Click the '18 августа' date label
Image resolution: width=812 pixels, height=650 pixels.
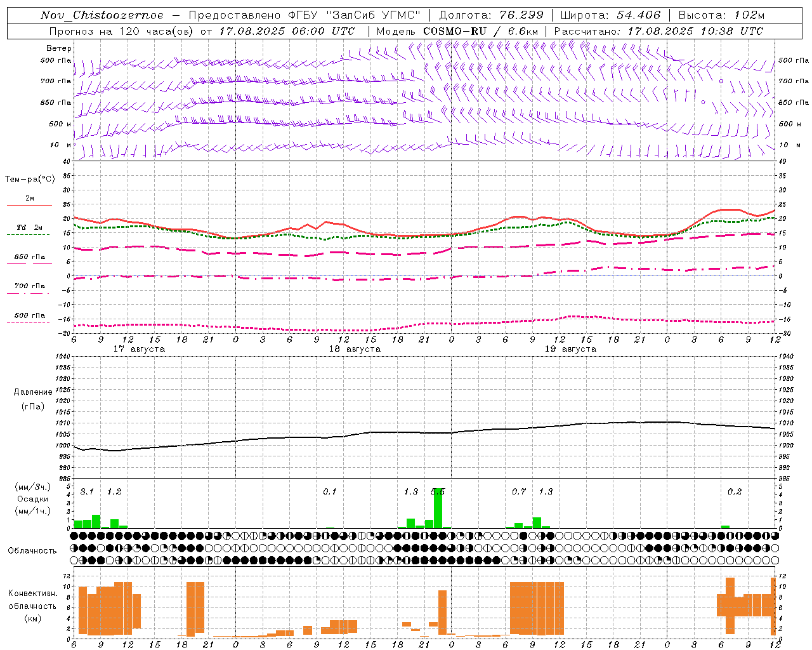coord(355,349)
